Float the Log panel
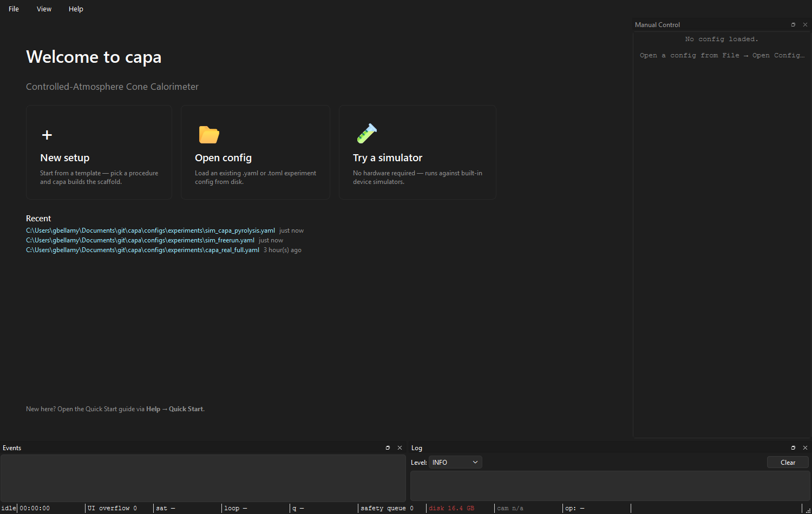This screenshot has height=514, width=812. [x=793, y=447]
